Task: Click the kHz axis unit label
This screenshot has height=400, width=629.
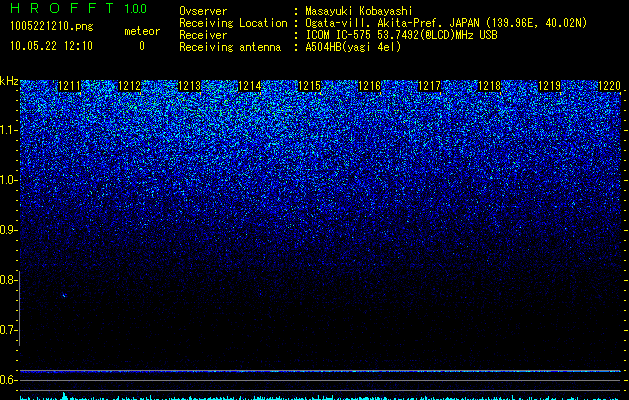Action: (x=9, y=81)
